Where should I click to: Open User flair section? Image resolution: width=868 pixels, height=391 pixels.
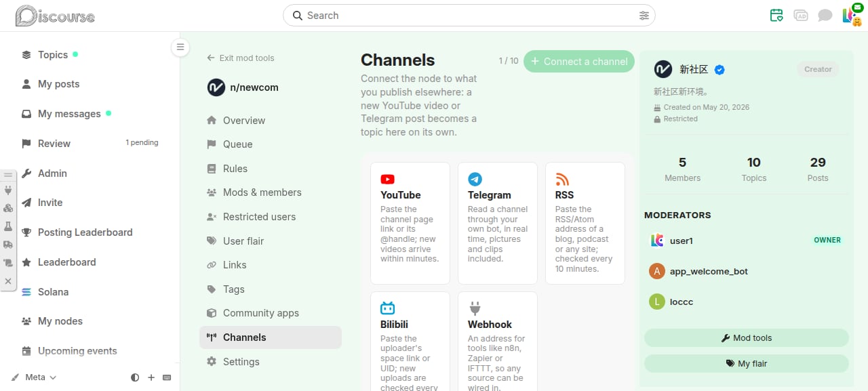(x=271, y=241)
